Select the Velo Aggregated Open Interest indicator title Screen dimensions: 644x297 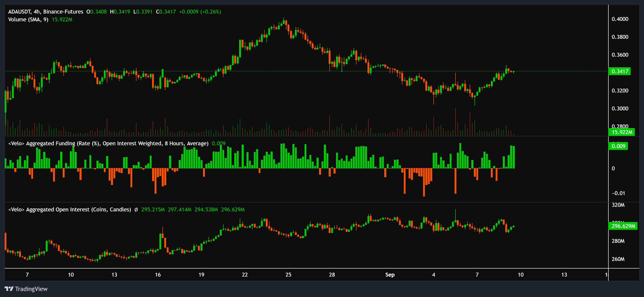70,210
